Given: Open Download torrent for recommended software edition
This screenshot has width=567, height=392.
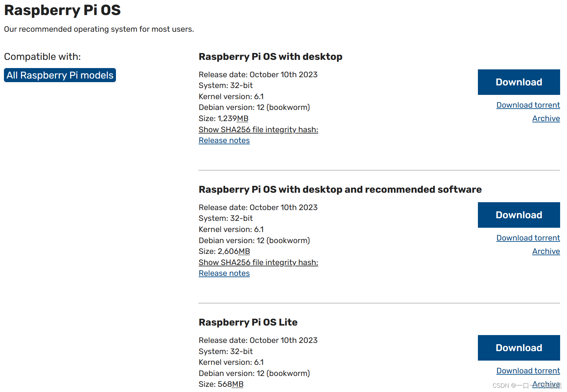Looking at the screenshot, I should pyautogui.click(x=528, y=238).
